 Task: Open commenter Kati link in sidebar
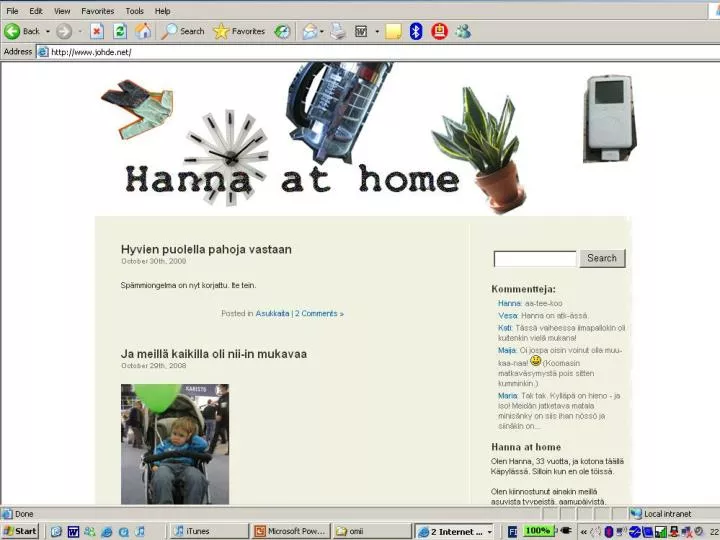(505, 328)
